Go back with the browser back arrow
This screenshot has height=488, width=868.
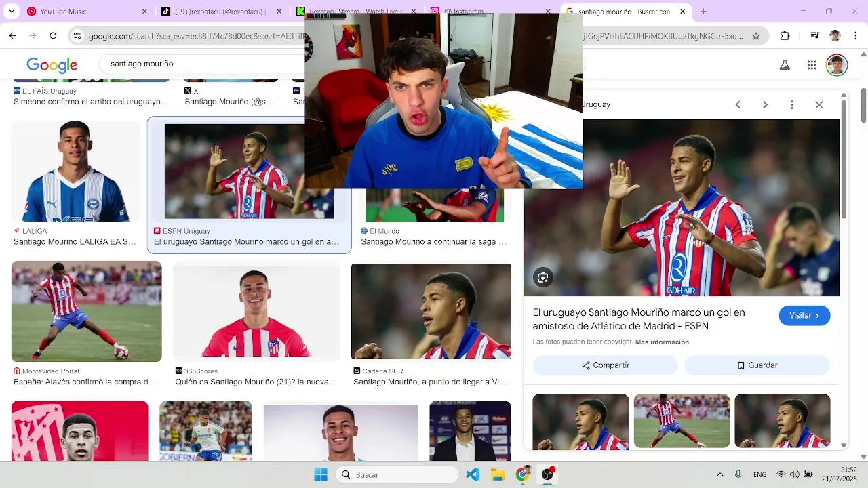13,36
